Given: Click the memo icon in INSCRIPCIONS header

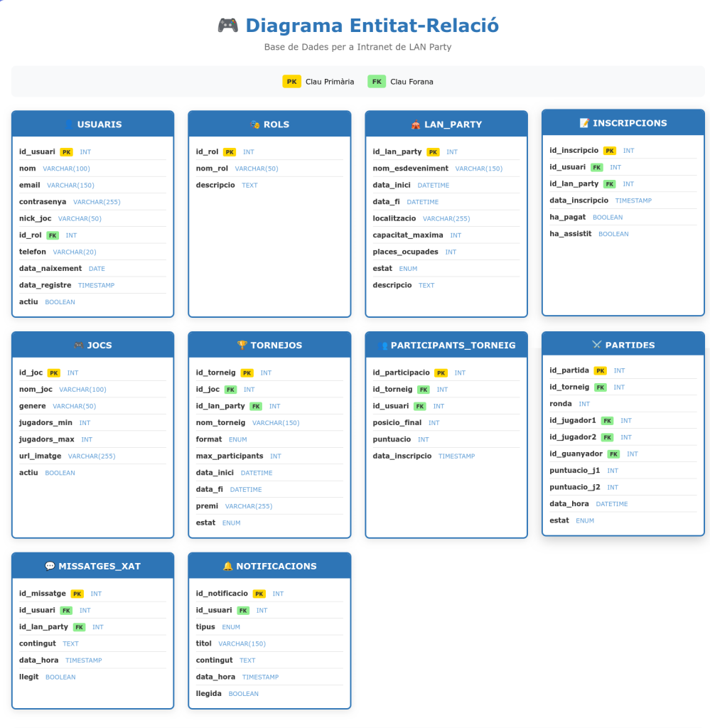Looking at the screenshot, I should pos(584,123).
